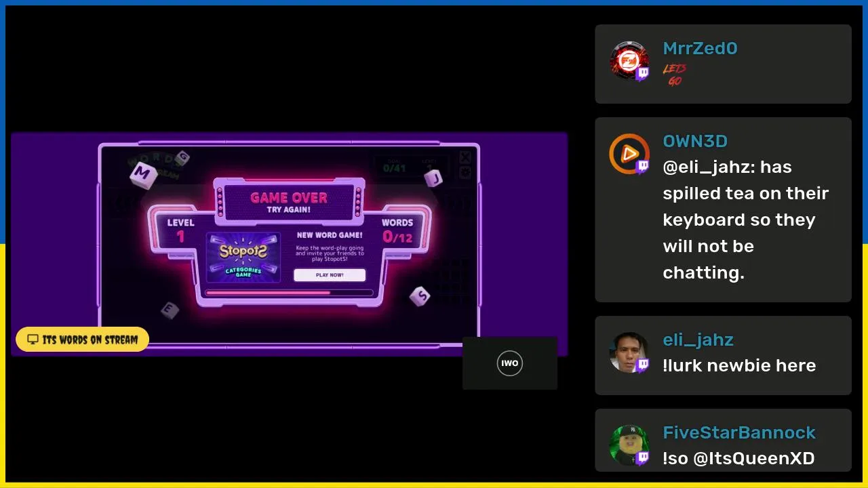
Task: Click the Twitch badge on eli_jahz avatar
Action: 642,365
